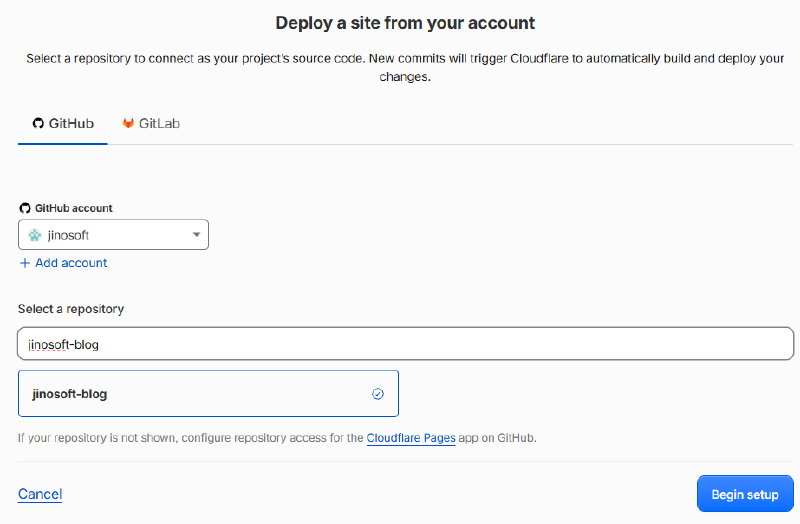Click the Deploy a site from your account heading
Viewport: 800px width, 524px height.
point(405,23)
